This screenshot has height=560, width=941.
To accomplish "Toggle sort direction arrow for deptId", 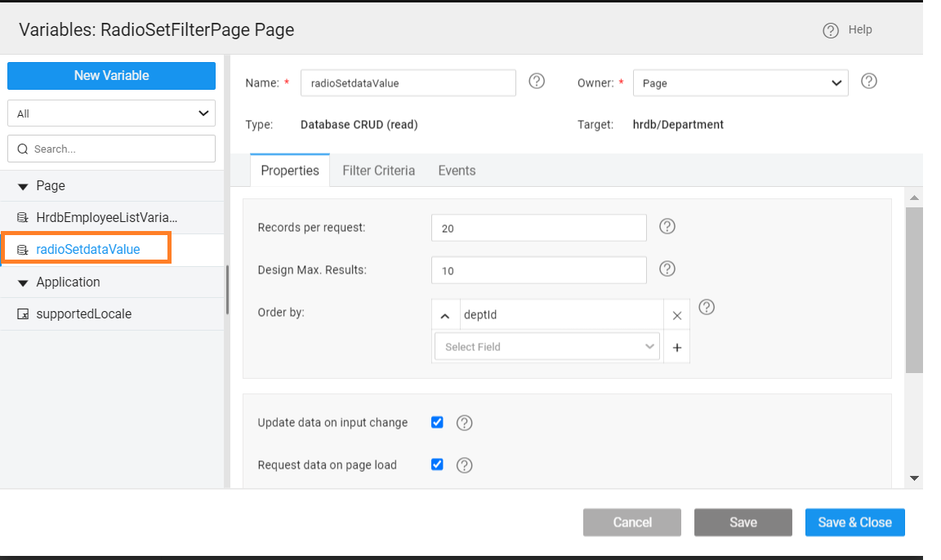I will pyautogui.click(x=445, y=315).
